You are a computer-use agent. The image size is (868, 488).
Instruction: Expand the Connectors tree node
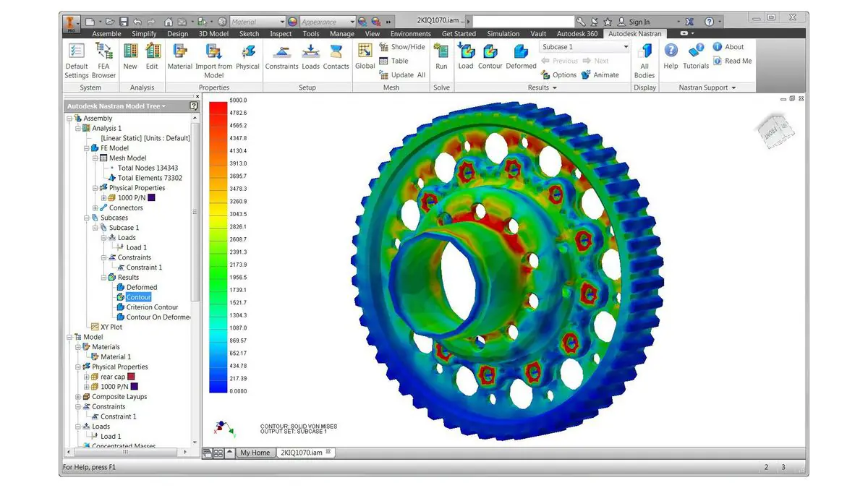point(95,207)
